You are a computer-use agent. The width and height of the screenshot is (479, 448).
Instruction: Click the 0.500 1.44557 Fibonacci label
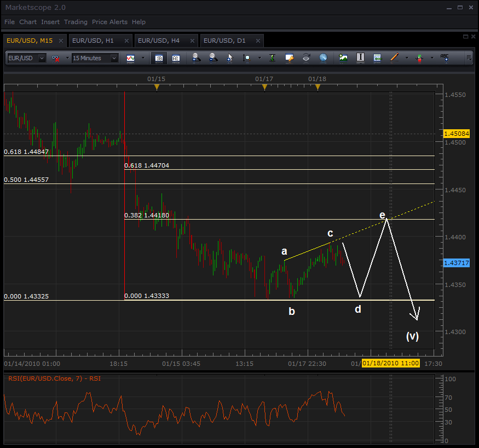26,180
